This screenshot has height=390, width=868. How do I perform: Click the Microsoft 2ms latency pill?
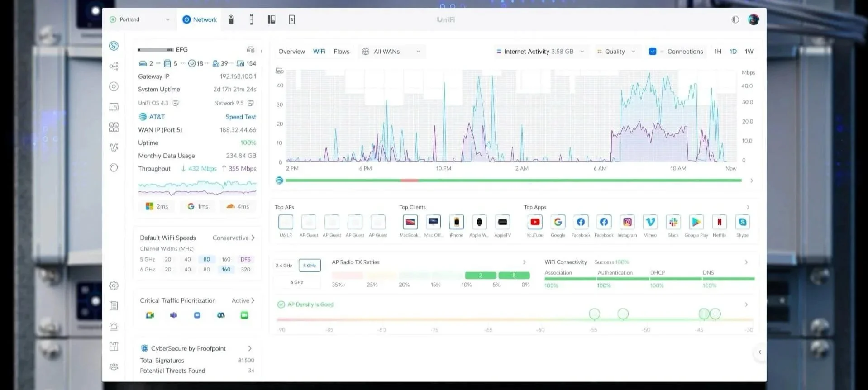157,206
